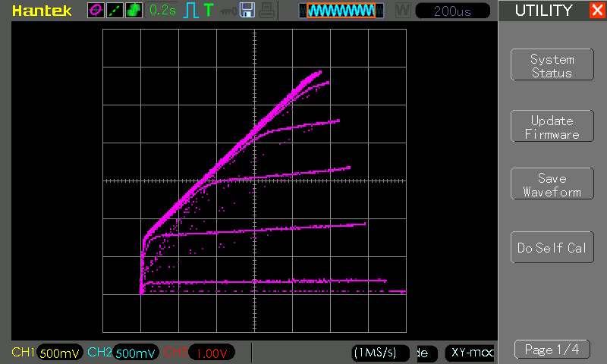This screenshot has height=364, width=607.
Task: Select the CH1 500mV scale indicator
Action: [x=59, y=353]
